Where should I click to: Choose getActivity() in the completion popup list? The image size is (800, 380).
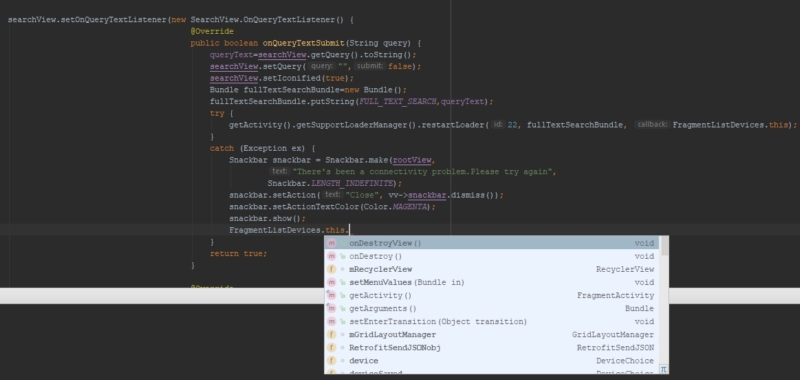(492, 295)
